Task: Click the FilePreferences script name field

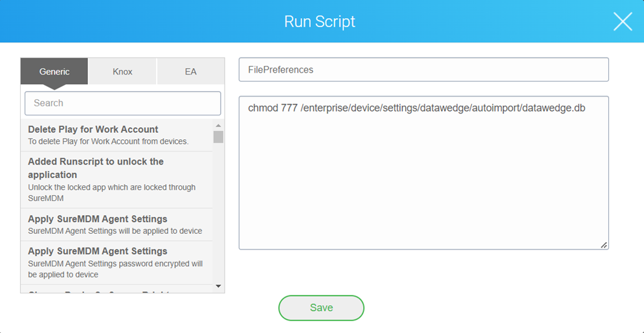Action: pyautogui.click(x=423, y=69)
